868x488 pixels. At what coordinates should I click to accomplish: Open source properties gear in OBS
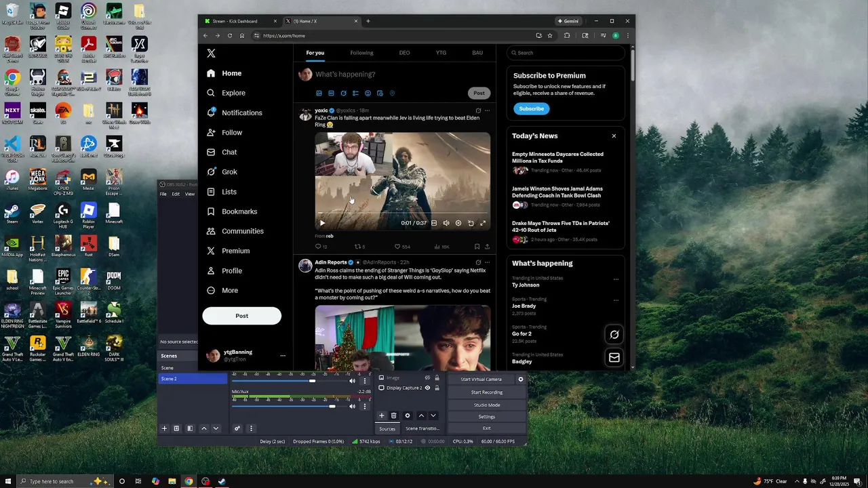click(407, 415)
